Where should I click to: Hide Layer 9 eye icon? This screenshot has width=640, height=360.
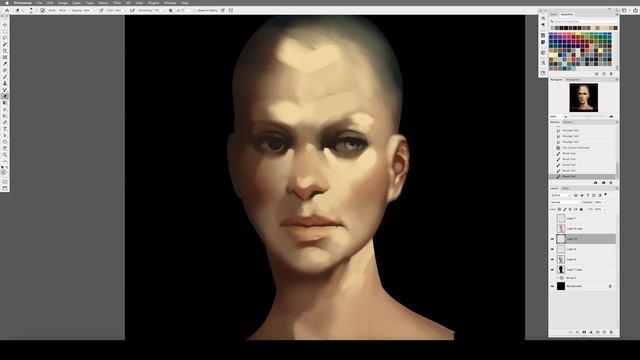click(x=552, y=249)
